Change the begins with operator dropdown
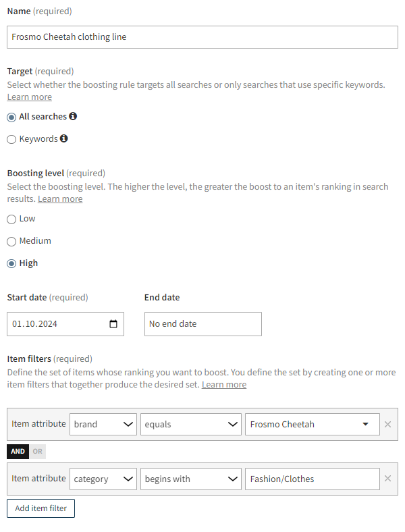Image resolution: width=405 pixels, height=532 pixels. point(191,479)
